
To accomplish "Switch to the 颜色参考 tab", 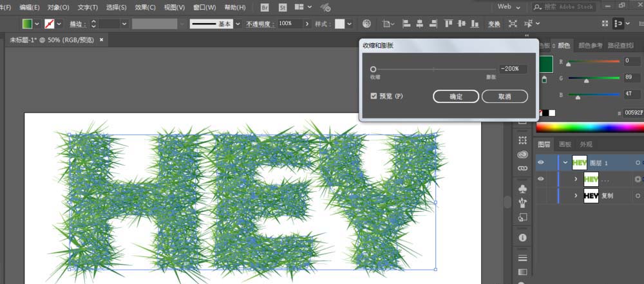I will [x=591, y=45].
